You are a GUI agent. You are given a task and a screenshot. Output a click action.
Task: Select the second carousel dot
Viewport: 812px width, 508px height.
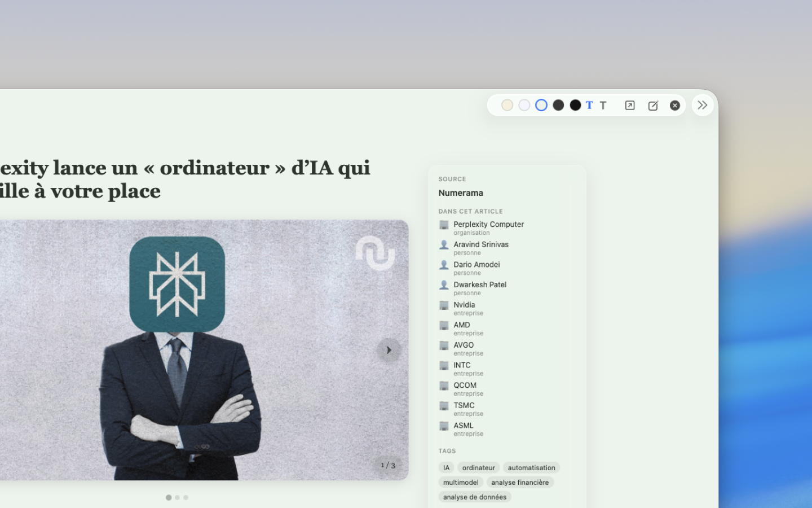pyautogui.click(x=177, y=497)
